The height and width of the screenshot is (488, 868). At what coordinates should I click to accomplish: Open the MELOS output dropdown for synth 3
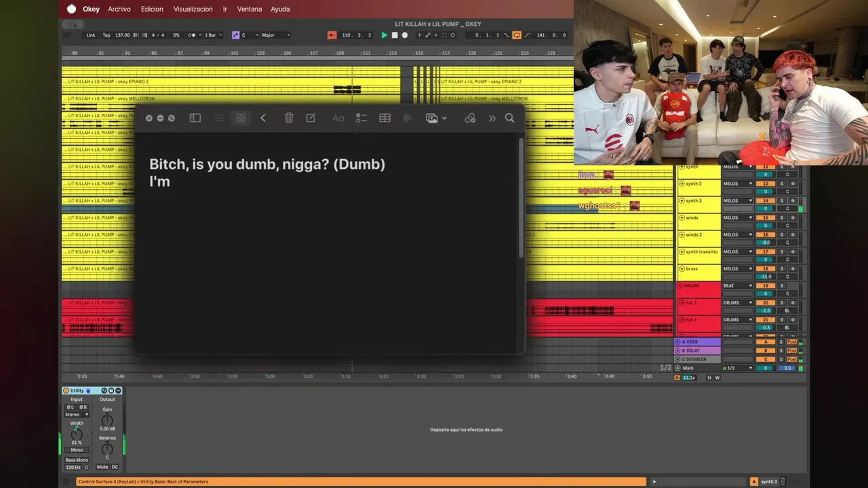[x=738, y=201]
